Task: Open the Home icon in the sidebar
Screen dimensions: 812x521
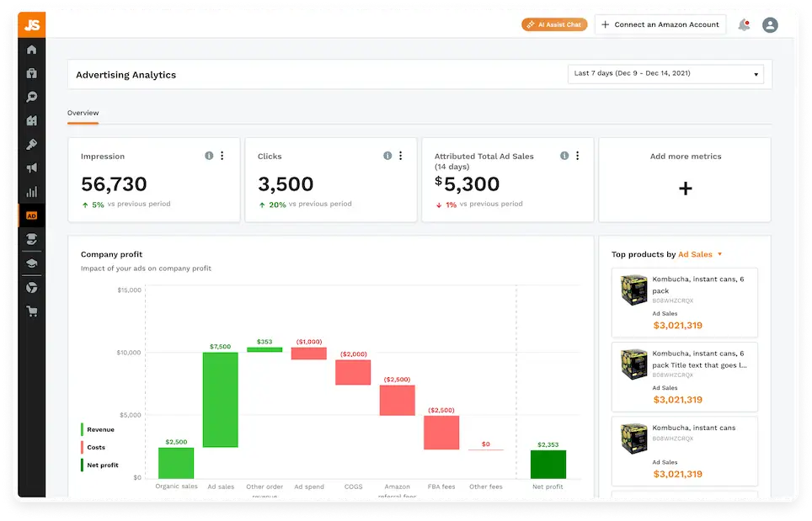Action: [31, 50]
